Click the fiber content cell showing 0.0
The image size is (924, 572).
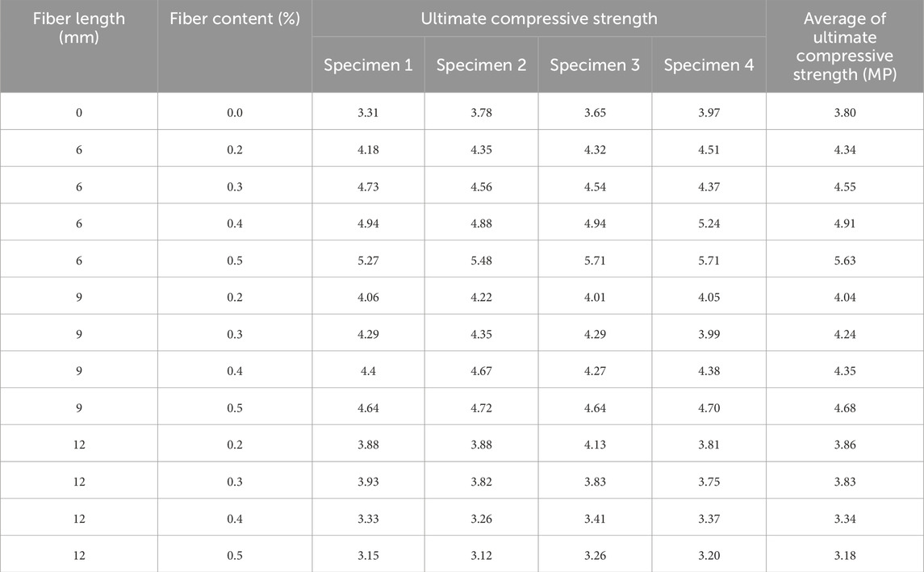point(234,113)
